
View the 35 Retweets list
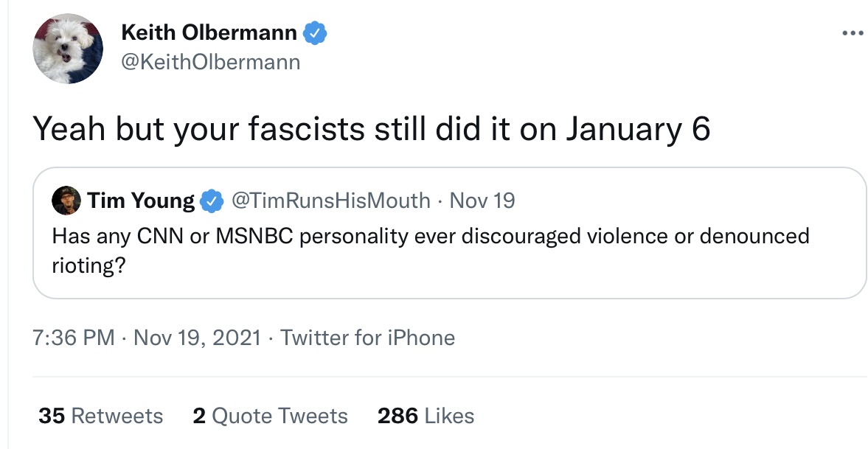coord(101,416)
